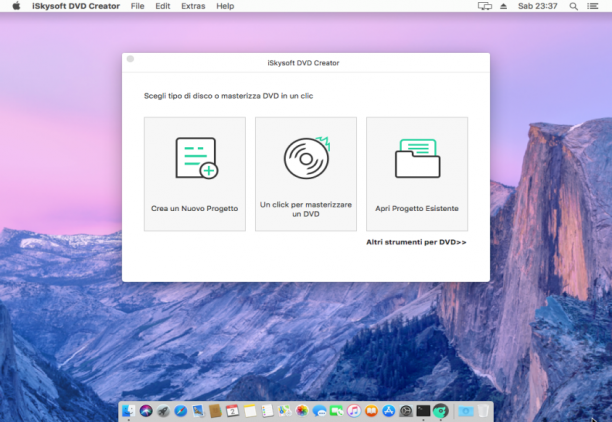Viewport: 612px width, 422px height.
Task: Open the Downloads folder in Dock
Action: pos(466,411)
